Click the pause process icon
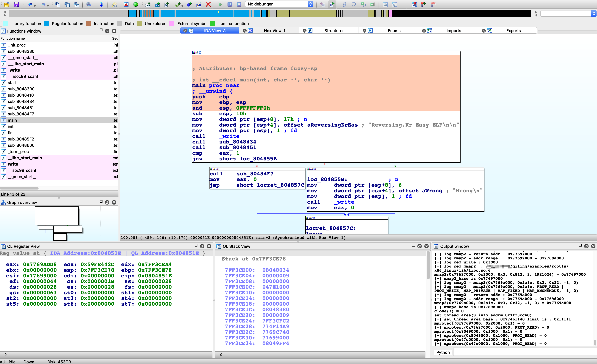The height and width of the screenshot is (364, 597). pyautogui.click(x=229, y=4)
